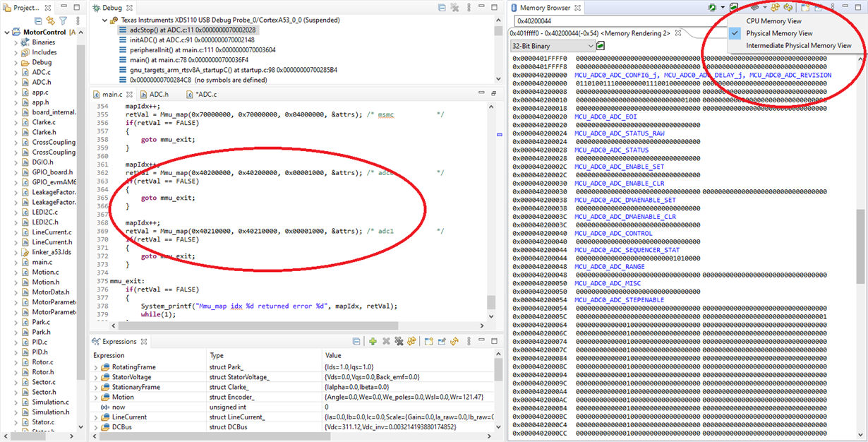This screenshot has height=442, width=868.
Task: Choose CPU Memory View option
Action: pyautogui.click(x=773, y=21)
